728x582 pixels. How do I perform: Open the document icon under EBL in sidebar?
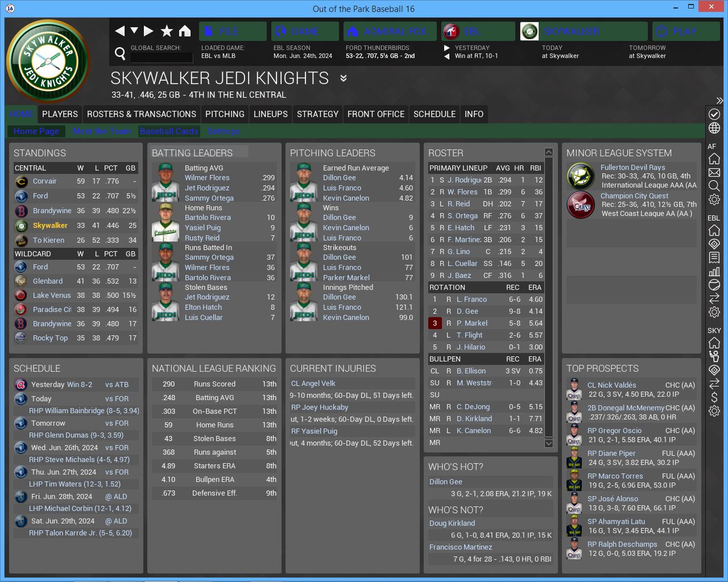coord(714,257)
